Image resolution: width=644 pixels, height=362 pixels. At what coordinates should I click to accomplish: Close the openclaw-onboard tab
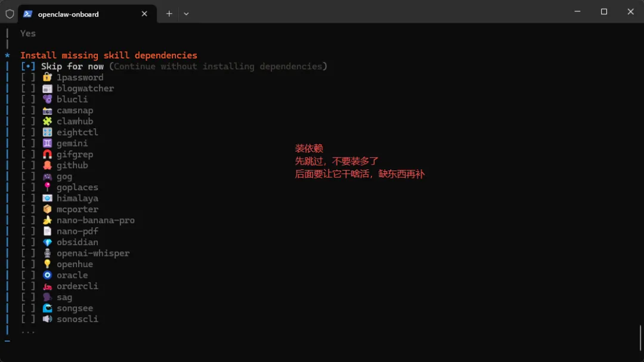click(x=144, y=14)
